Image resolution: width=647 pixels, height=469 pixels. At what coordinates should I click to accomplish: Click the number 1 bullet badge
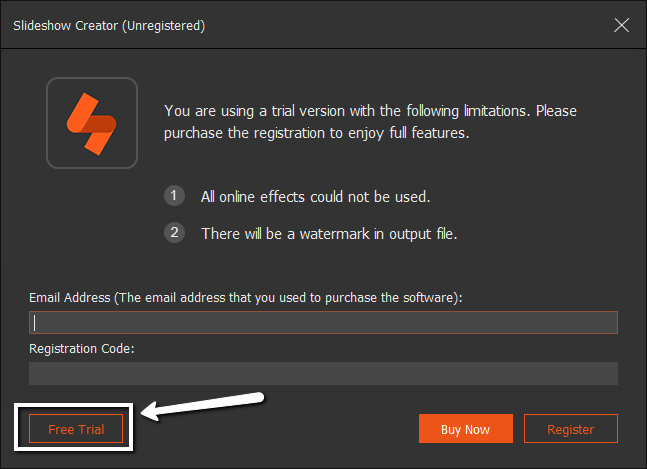coord(176,196)
